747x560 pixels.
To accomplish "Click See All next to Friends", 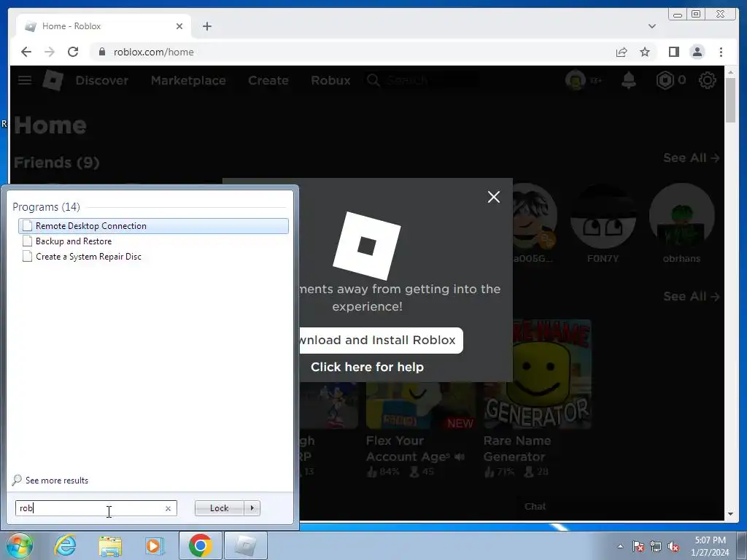I will 692,157.
